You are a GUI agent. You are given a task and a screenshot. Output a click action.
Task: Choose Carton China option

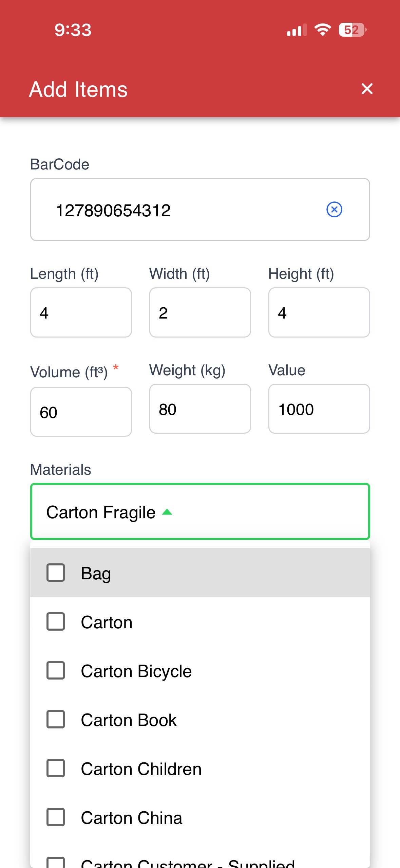pos(200,817)
